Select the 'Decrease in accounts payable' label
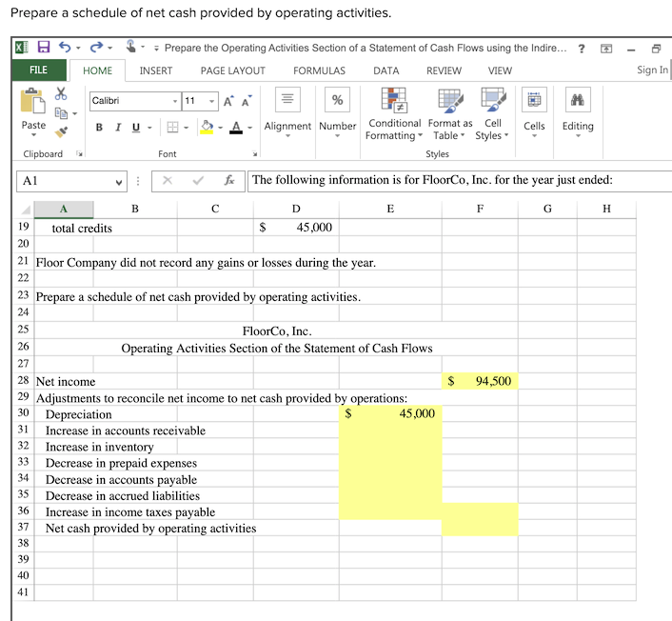The height and width of the screenshot is (621, 672). [121, 479]
